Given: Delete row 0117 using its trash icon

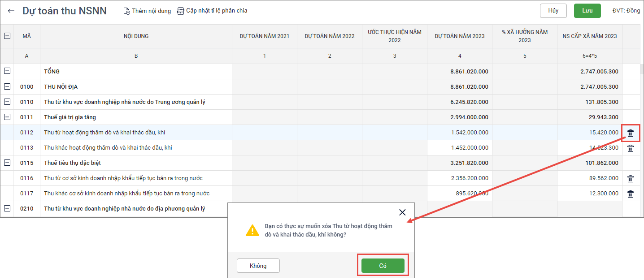Looking at the screenshot, I should [631, 194].
